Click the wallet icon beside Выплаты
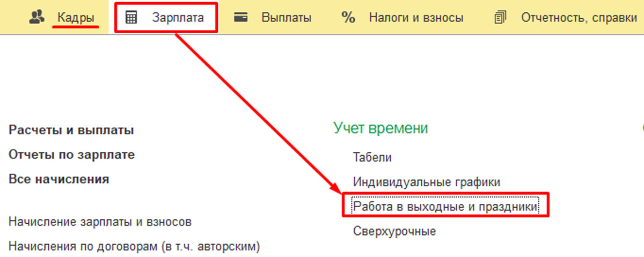 240,18
